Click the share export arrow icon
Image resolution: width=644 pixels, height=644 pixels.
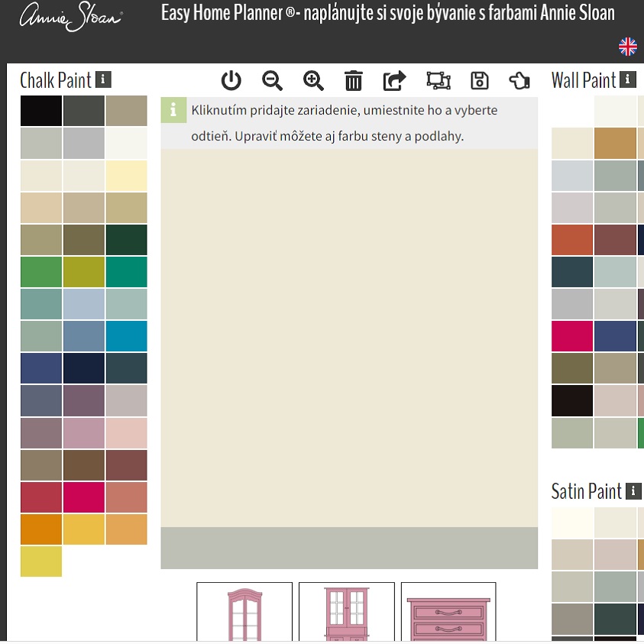click(x=394, y=80)
